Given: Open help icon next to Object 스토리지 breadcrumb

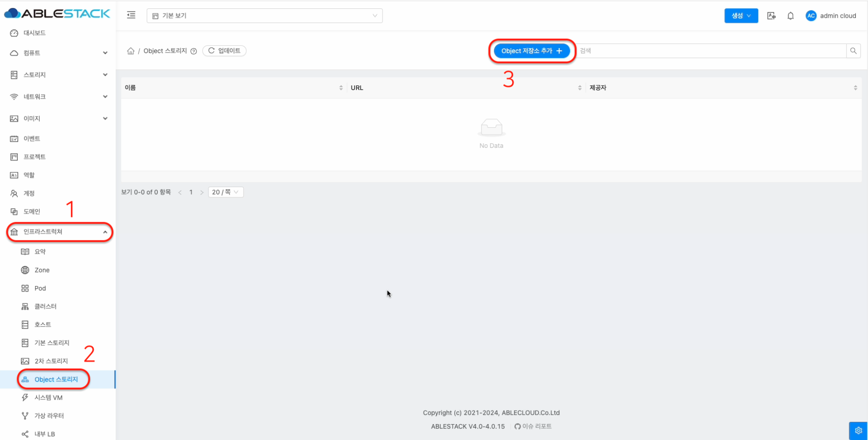Looking at the screenshot, I should point(194,51).
